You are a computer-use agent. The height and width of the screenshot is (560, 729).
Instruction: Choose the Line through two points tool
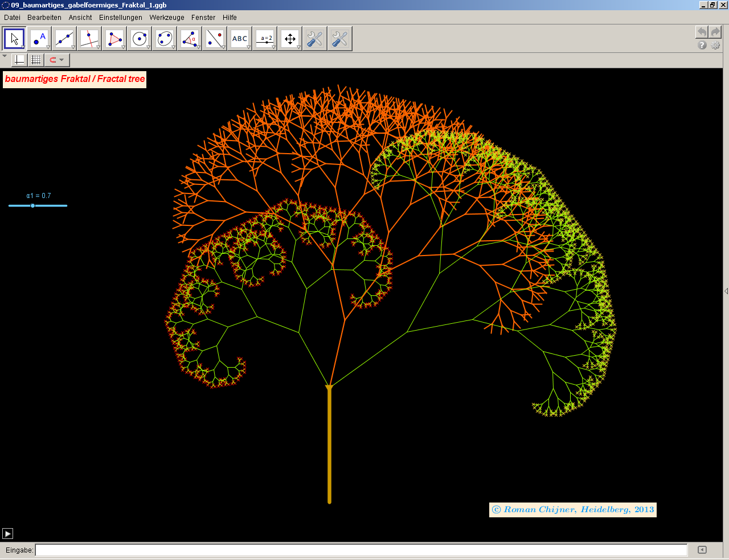tap(64, 39)
